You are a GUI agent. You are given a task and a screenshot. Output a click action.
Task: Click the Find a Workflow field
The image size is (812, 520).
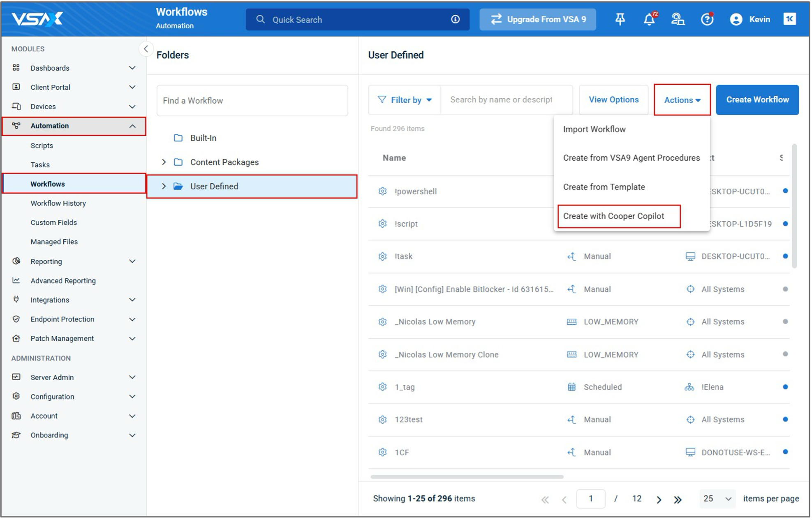point(252,101)
